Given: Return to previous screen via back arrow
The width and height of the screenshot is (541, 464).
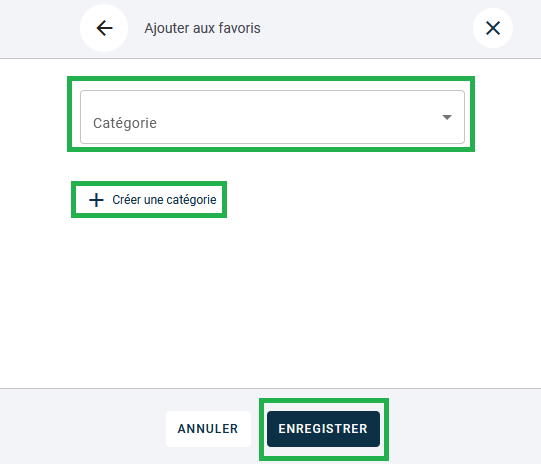Looking at the screenshot, I should pyautogui.click(x=104, y=28).
